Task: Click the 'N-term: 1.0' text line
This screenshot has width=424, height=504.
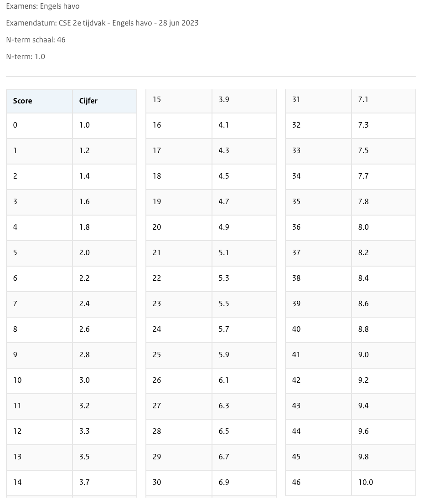Action: pos(26,57)
